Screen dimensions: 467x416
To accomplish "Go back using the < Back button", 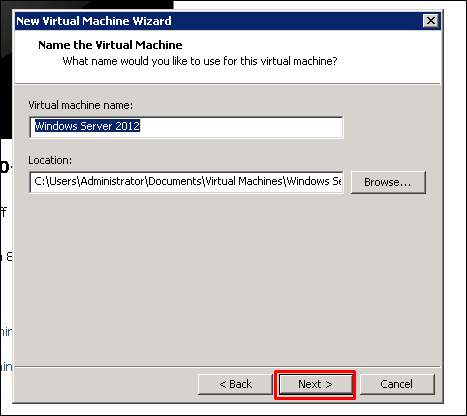I will (x=235, y=384).
